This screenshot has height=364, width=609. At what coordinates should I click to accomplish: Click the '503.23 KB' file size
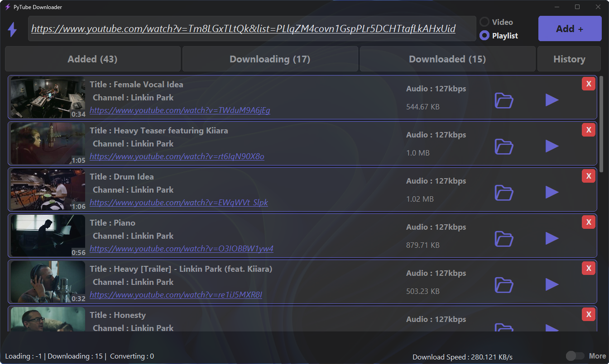click(x=423, y=291)
